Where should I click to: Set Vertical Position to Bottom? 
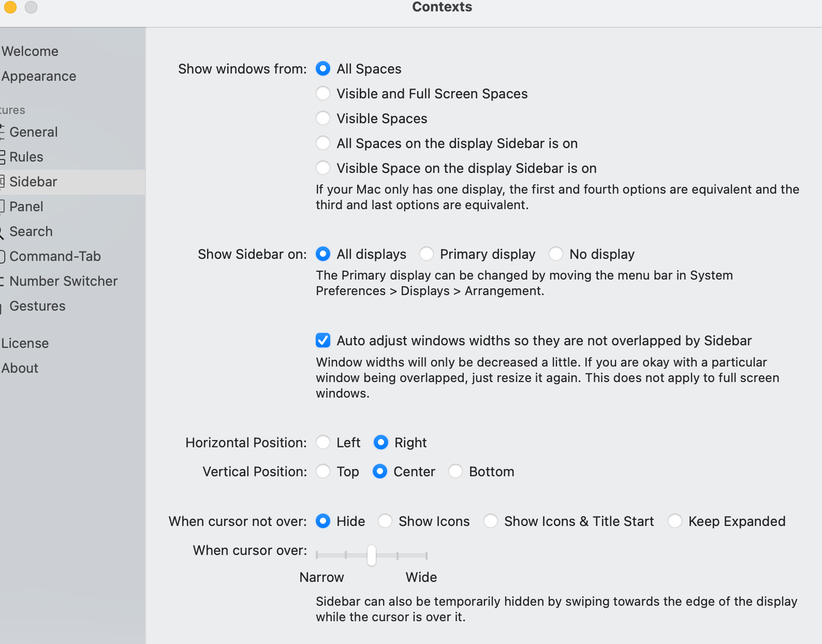(x=456, y=472)
